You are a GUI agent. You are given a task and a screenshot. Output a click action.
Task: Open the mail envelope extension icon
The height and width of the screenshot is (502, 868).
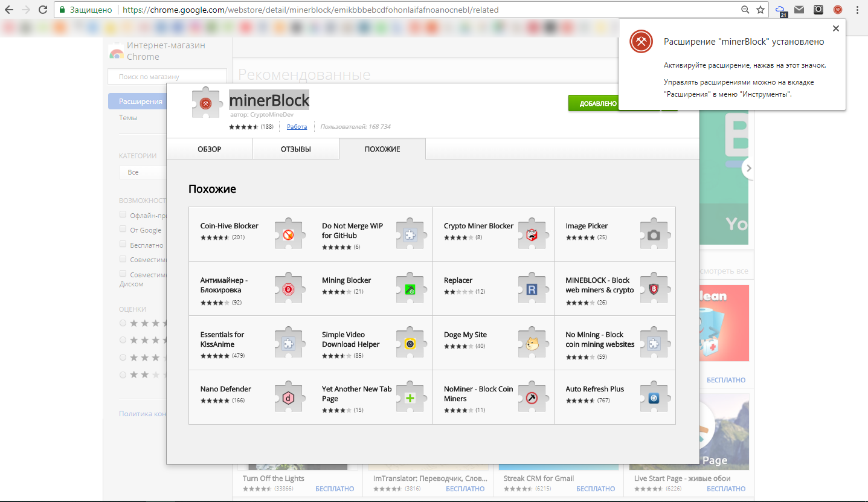pyautogui.click(x=799, y=10)
